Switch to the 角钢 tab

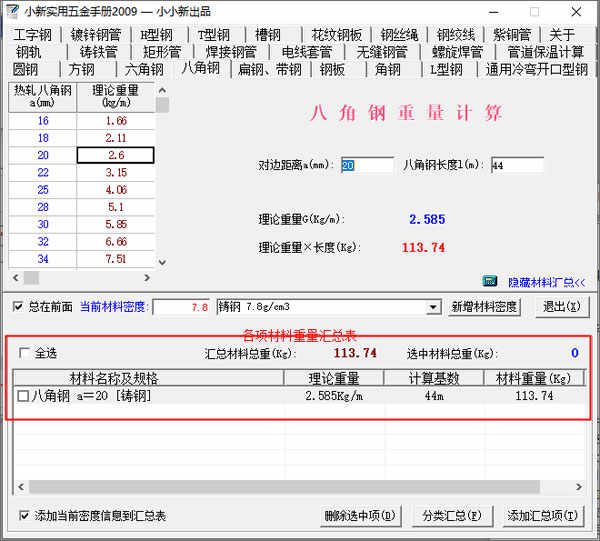pyautogui.click(x=388, y=70)
